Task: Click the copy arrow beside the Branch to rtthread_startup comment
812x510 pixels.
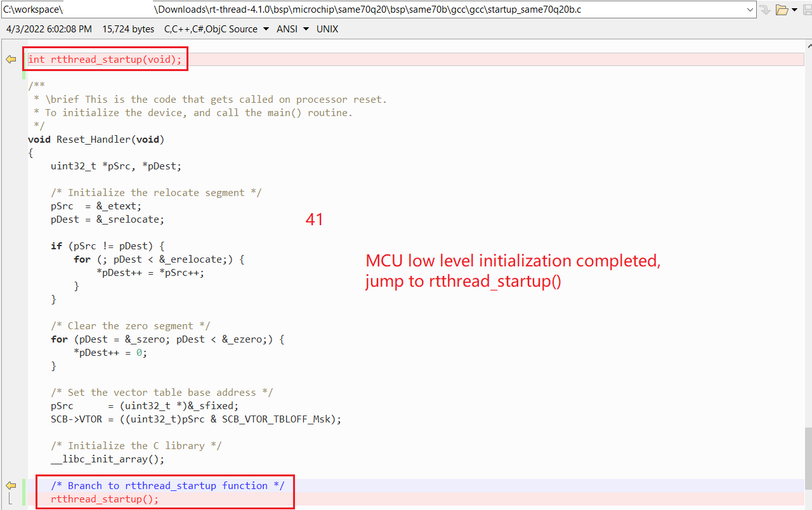Action: [11, 485]
